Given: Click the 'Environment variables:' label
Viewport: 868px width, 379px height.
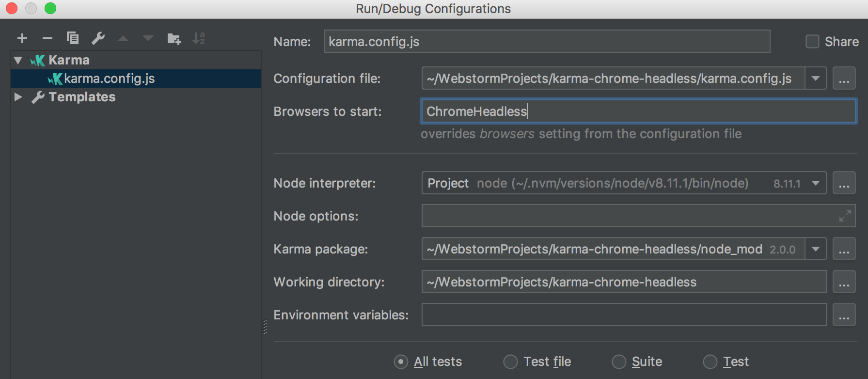Looking at the screenshot, I should coord(341,315).
